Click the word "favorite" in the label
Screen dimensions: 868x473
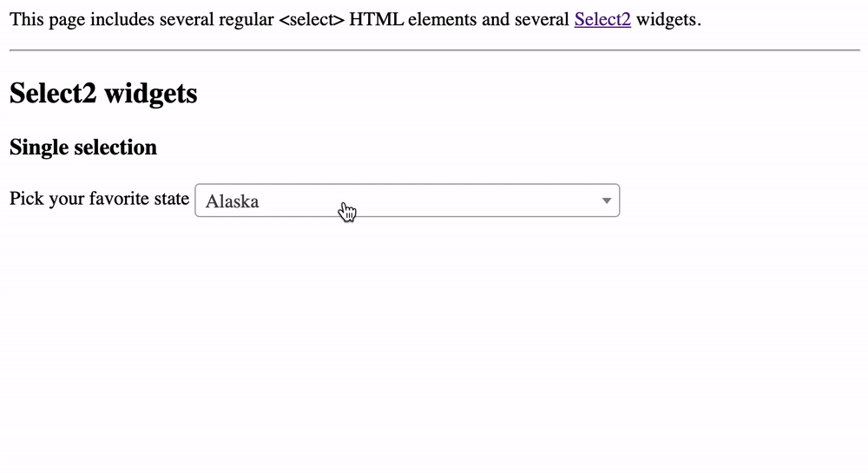pos(118,199)
